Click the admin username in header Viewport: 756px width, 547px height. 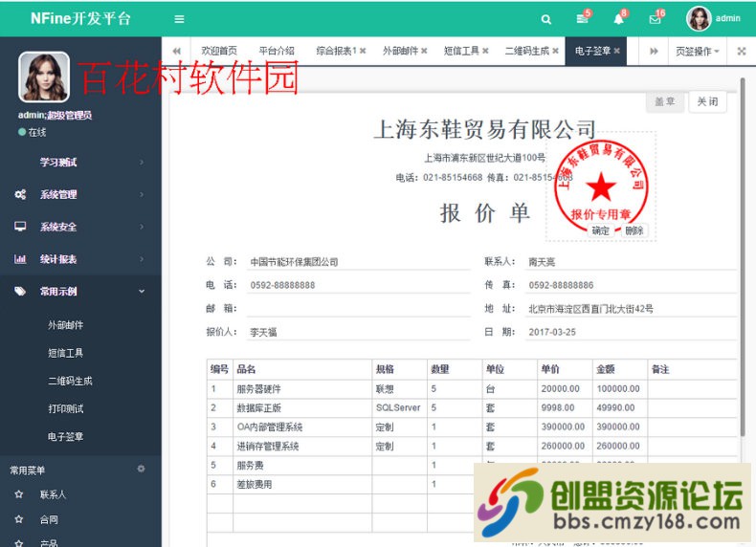point(727,18)
